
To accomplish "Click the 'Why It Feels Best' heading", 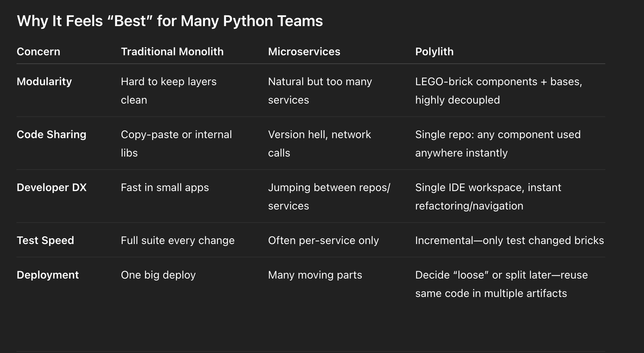I will [x=170, y=21].
